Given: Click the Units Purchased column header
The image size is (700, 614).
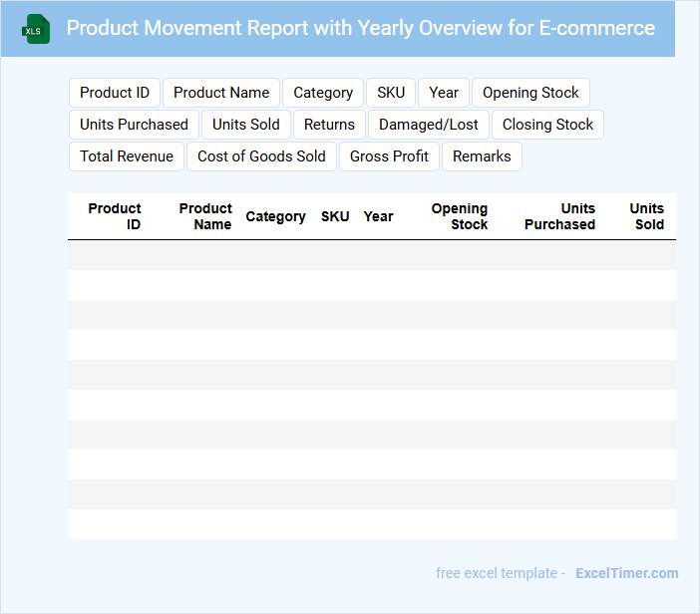Looking at the screenshot, I should [560, 216].
